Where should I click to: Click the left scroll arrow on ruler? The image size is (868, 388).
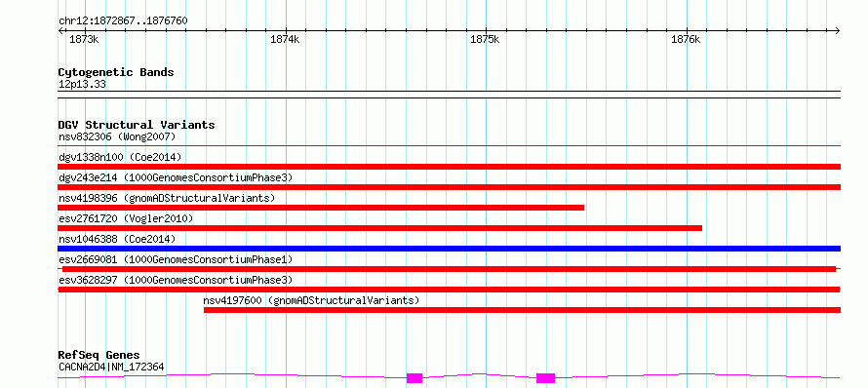(60, 30)
